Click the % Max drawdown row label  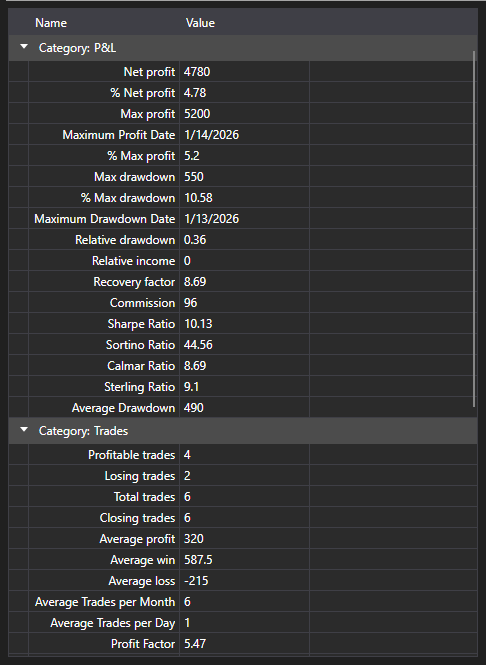[x=128, y=198]
